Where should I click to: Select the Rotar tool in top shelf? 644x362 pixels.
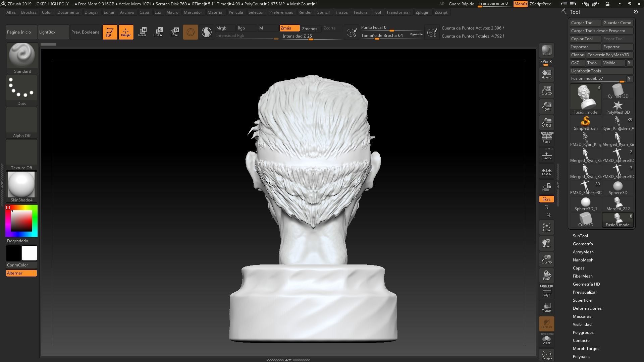[x=174, y=32]
